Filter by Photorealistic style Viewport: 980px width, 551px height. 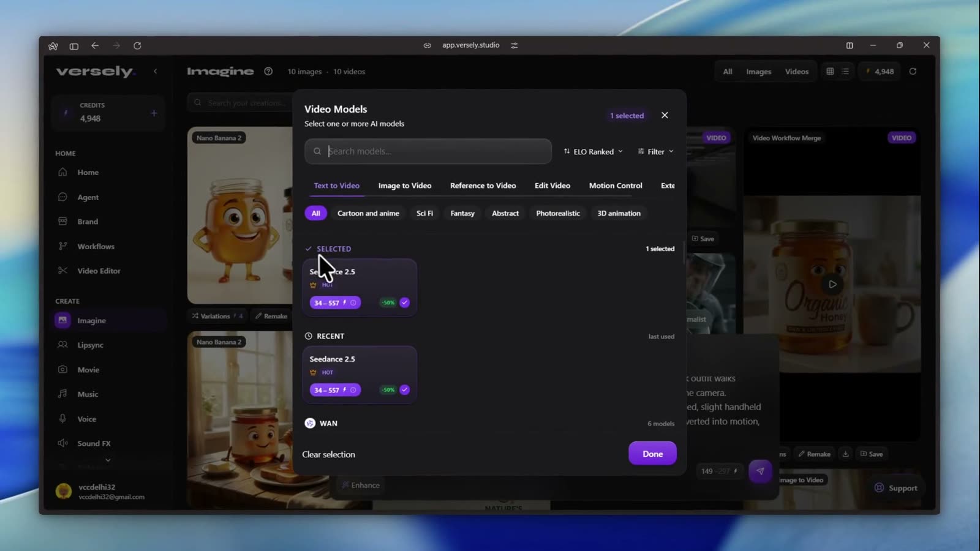pos(558,213)
